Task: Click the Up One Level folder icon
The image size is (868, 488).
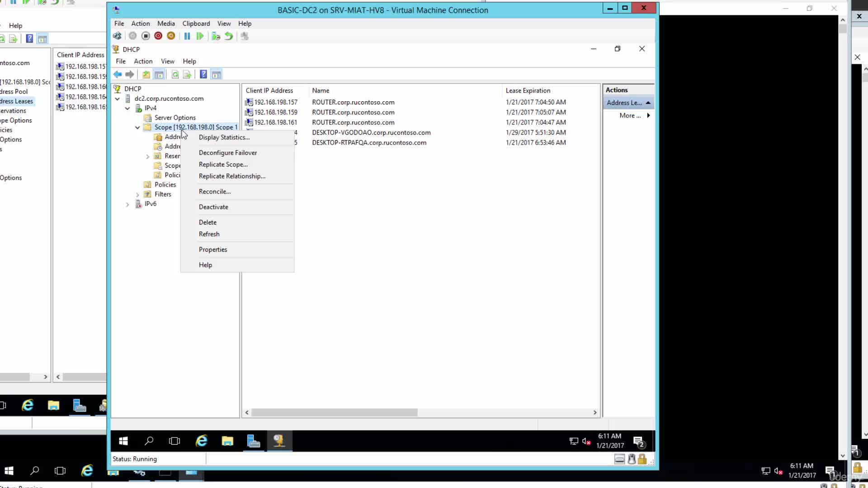Action: click(x=146, y=75)
